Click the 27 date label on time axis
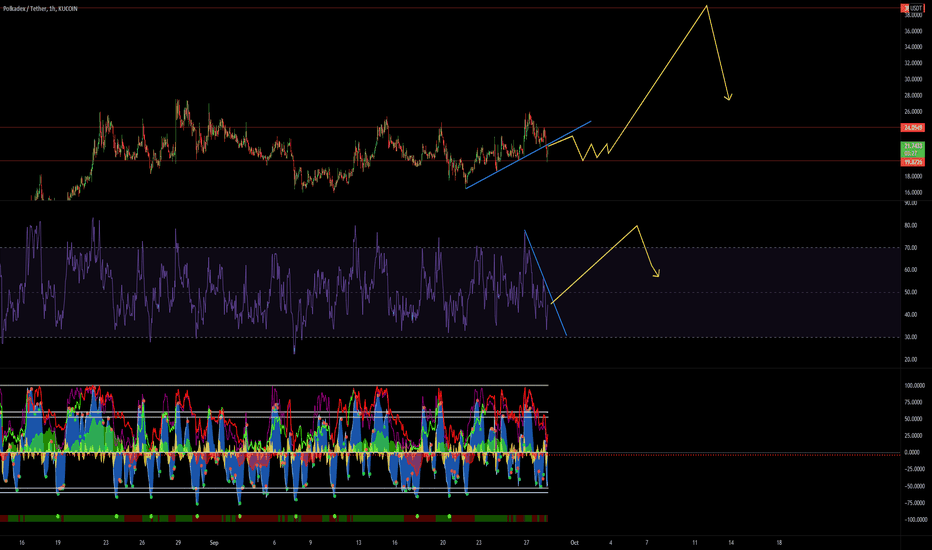 (x=527, y=542)
